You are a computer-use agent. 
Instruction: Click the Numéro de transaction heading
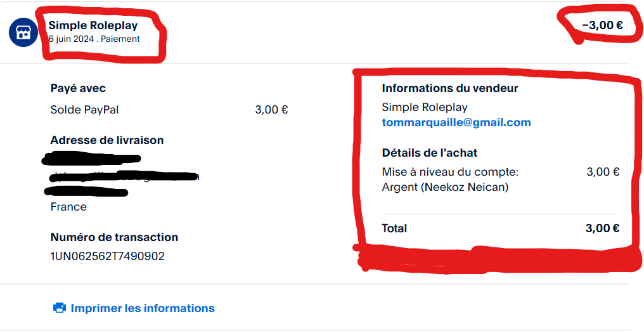click(x=114, y=237)
